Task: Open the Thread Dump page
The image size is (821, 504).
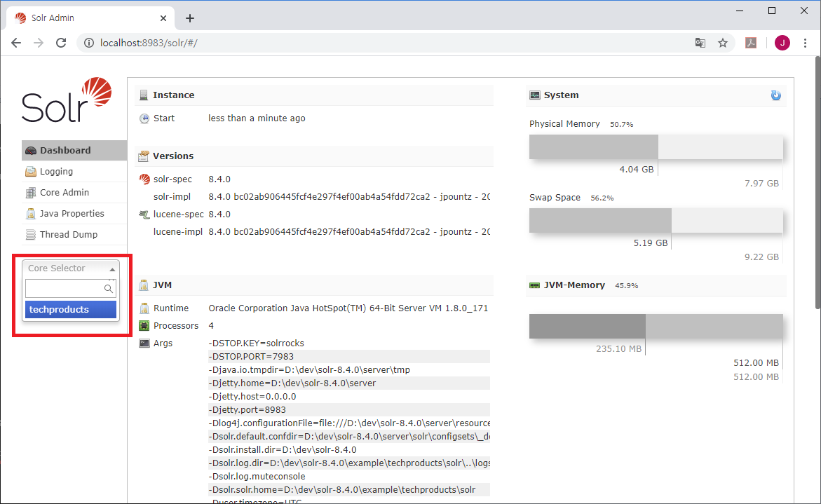Action: click(74, 234)
